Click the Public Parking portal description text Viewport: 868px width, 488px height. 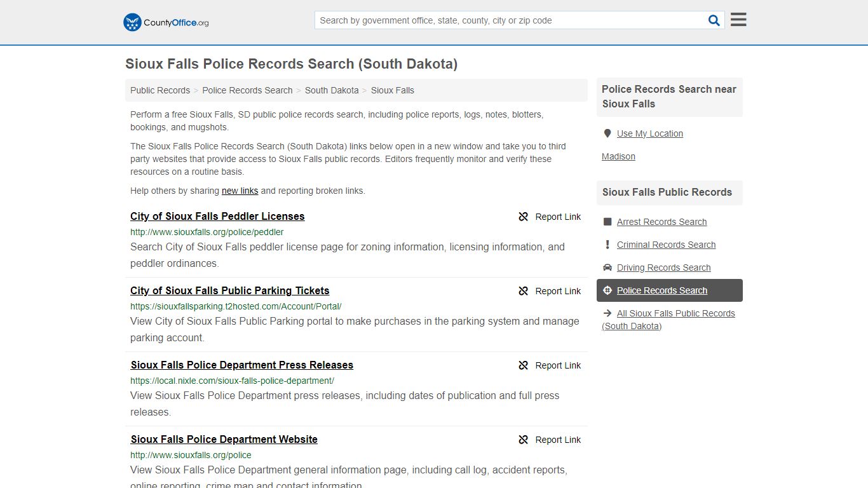coord(355,329)
